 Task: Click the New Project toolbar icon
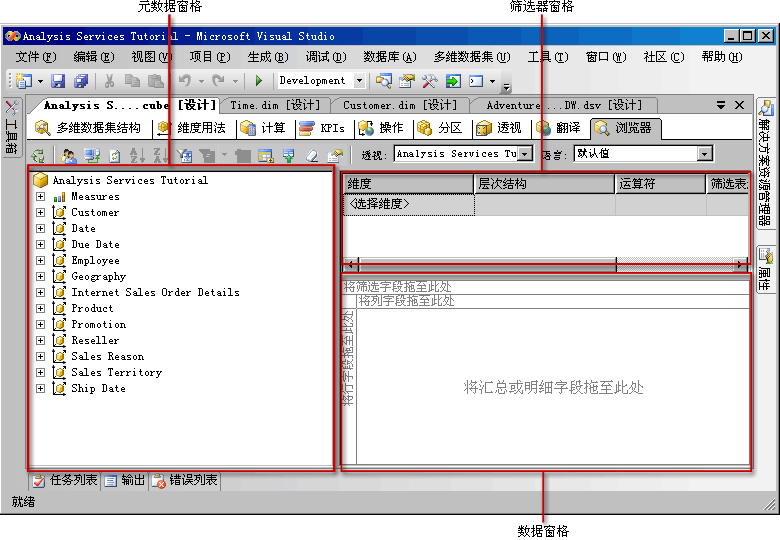23,81
